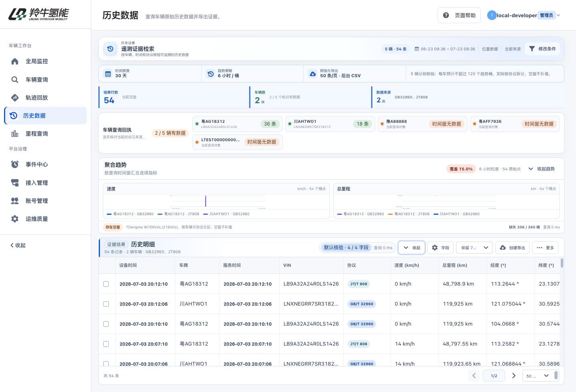Toggle 粤AG18312 · JT808 legend in 总里程 chart
Image resolution: width=576 pixels, height=392 pixels.
coord(408,214)
